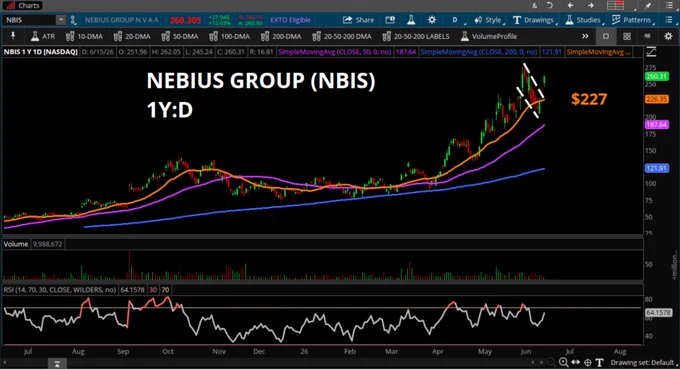Apply the 20-DMA study set
680x369 pixels.
(132, 36)
